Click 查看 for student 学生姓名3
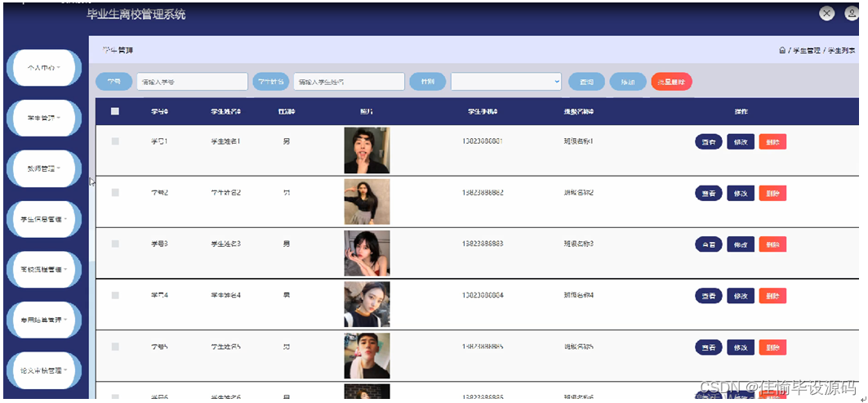868x403 pixels. (x=709, y=244)
